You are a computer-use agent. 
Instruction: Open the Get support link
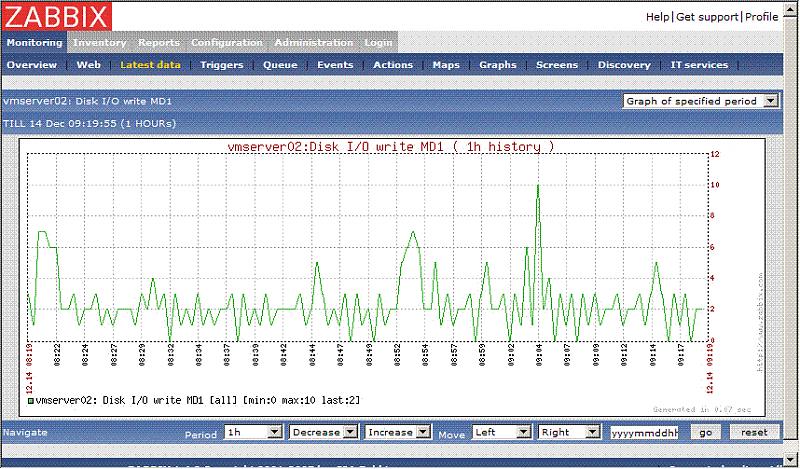pos(707,17)
